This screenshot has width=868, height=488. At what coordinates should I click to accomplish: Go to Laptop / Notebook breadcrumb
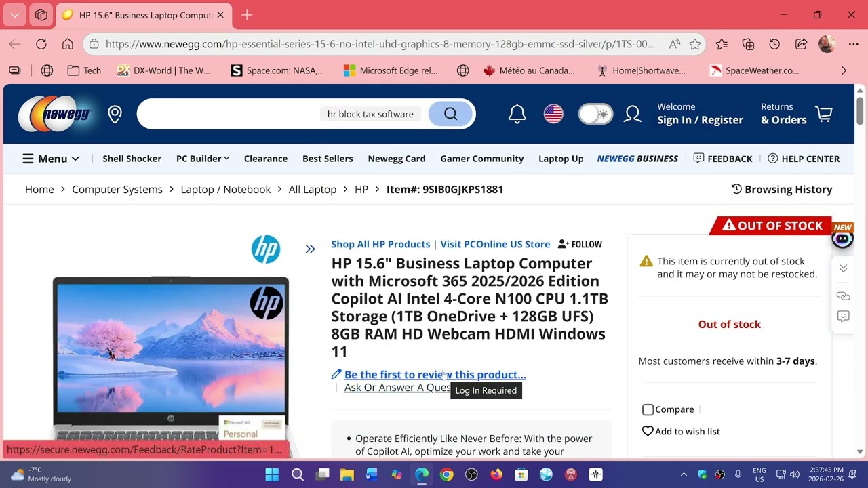[226, 190]
